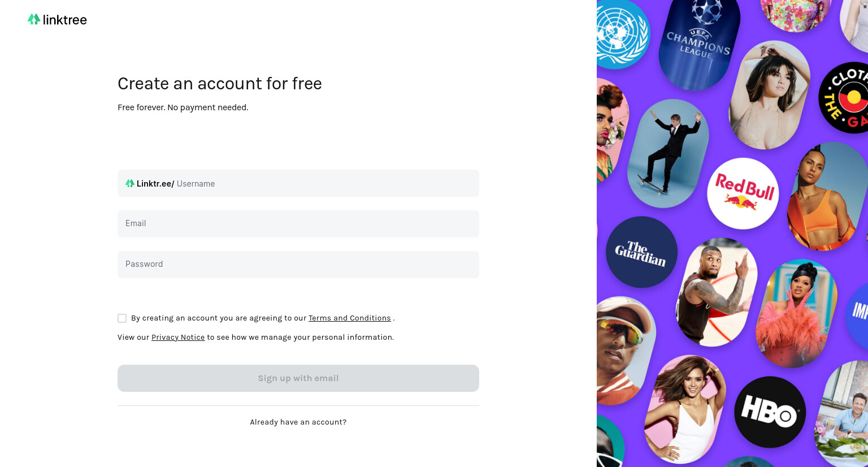Click the small Linktree icon beside Linktr.ee/
The height and width of the screenshot is (467, 868).
coord(130,183)
